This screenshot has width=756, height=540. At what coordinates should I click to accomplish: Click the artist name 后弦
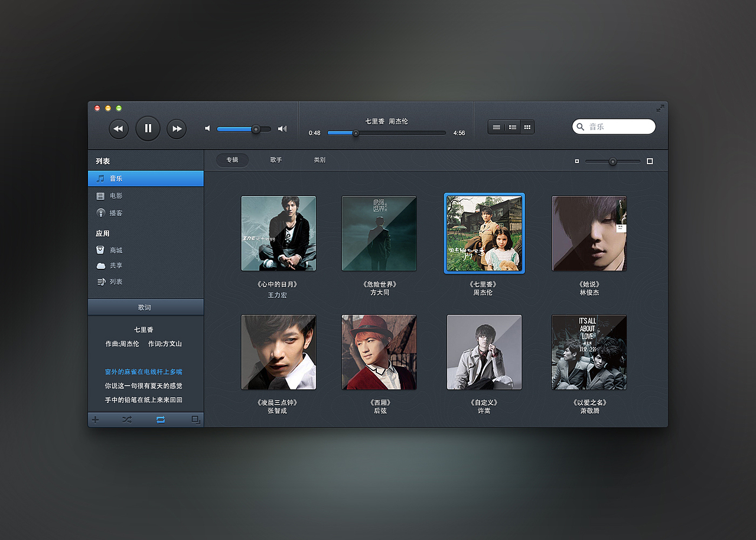pos(380,411)
